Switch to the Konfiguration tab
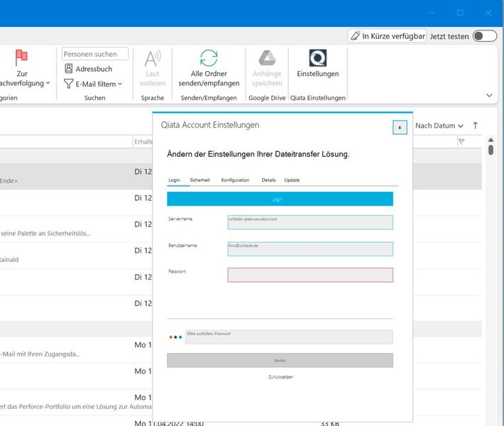This screenshot has width=504, height=426. point(235,180)
